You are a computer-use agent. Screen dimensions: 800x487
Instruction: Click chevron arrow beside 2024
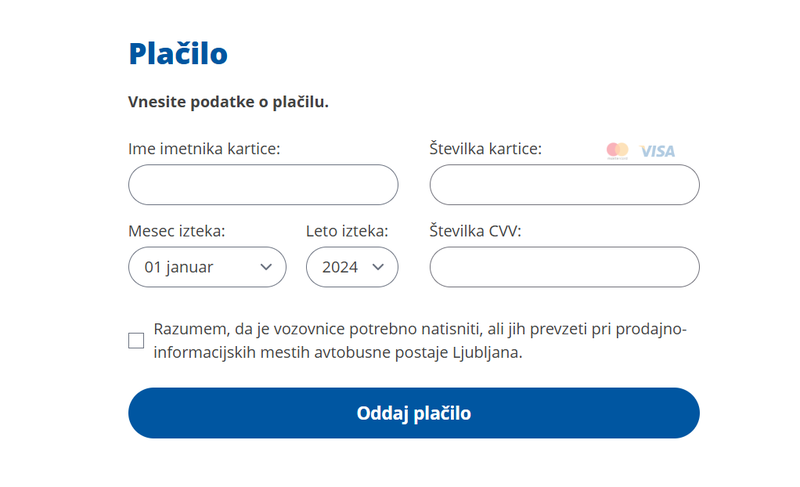click(378, 267)
